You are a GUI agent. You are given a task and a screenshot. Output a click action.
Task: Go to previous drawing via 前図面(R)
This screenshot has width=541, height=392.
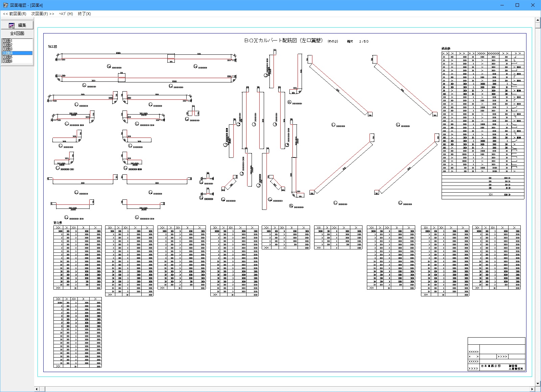pyautogui.click(x=15, y=14)
